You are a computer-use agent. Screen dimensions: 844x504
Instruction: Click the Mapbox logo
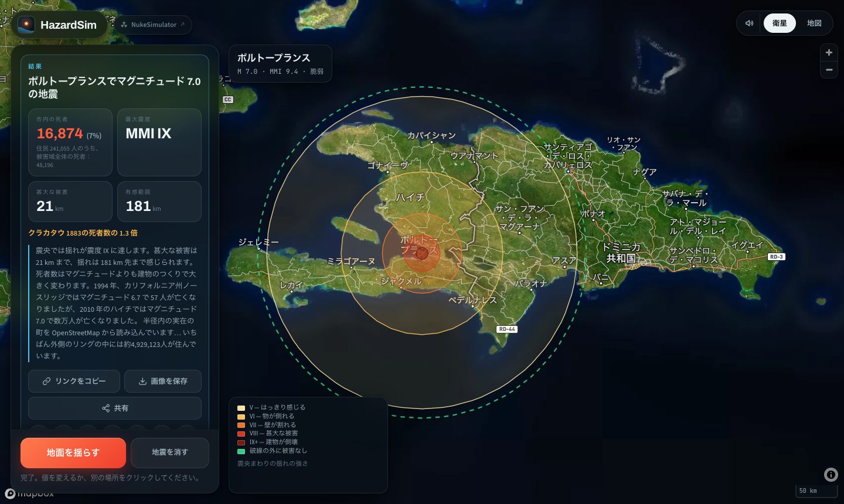(29, 493)
